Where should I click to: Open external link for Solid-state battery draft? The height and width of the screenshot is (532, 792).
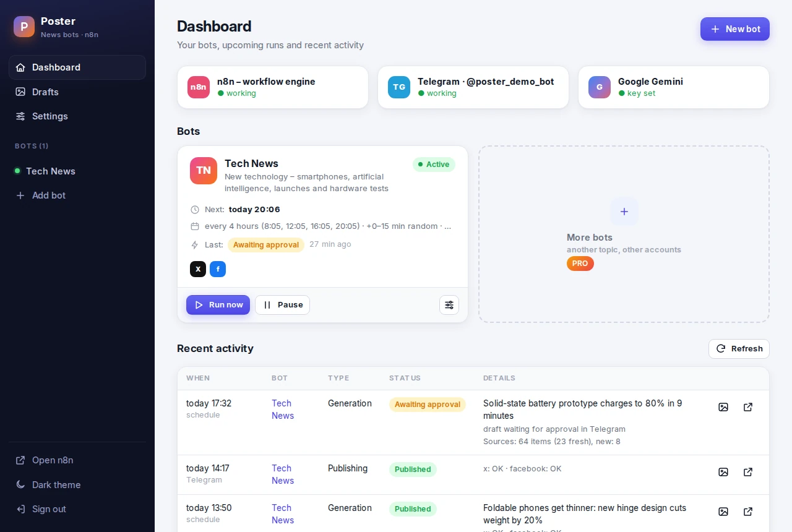click(748, 407)
